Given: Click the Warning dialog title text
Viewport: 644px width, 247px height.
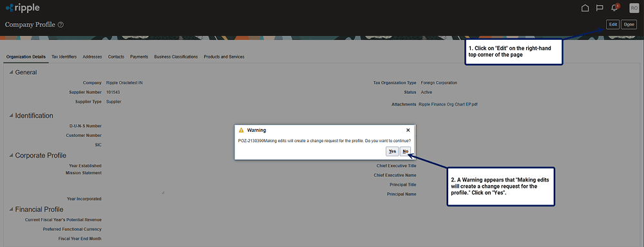Looking at the screenshot, I should click(257, 131).
